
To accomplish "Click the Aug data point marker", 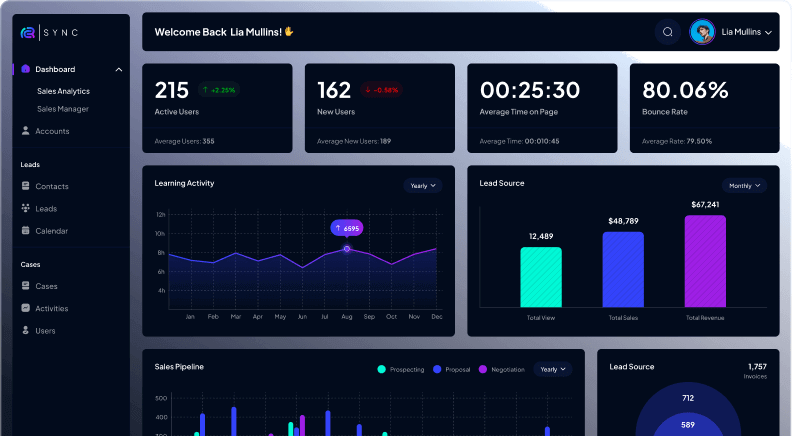I will [x=346, y=249].
